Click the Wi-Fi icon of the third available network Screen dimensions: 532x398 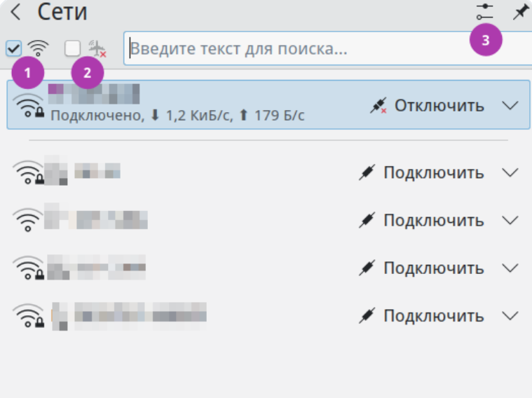[x=29, y=268]
